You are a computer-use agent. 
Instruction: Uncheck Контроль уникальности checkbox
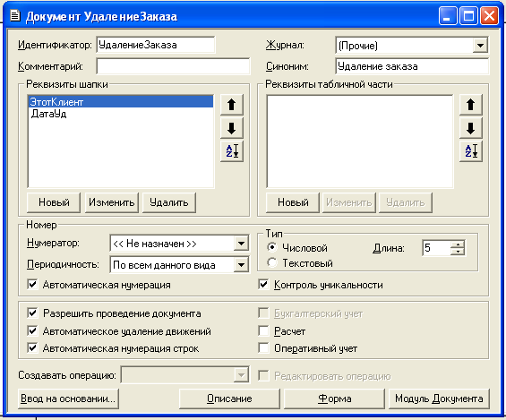(x=263, y=285)
